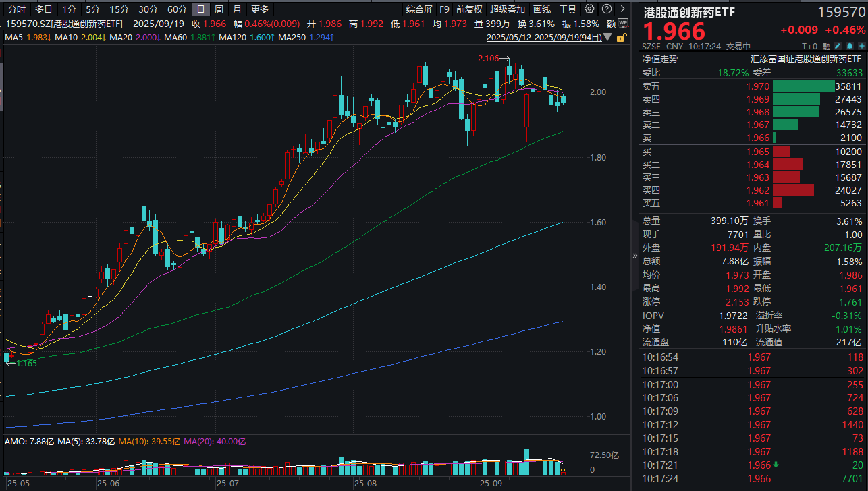Screen dimensions: 868x491
Task: Open the settings gear in the top toolbar
Action: (589, 9)
